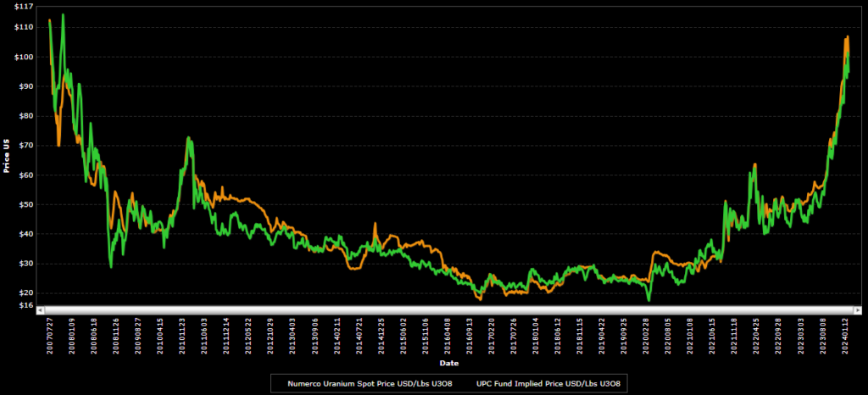This screenshot has height=395, width=868.
Task: Click the Date axis title
Action: point(449,364)
